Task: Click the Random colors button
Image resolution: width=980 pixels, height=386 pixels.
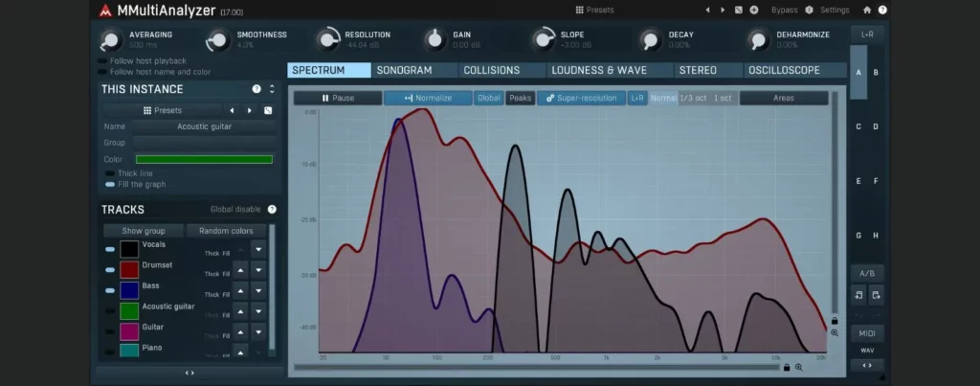Action: pos(227,231)
